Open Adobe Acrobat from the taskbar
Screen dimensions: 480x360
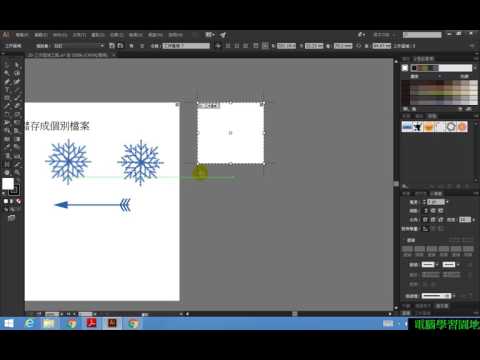92,323
